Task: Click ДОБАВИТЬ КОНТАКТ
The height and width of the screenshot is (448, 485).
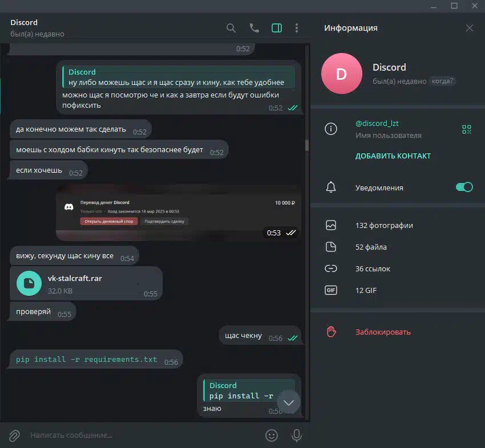Action: 393,156
